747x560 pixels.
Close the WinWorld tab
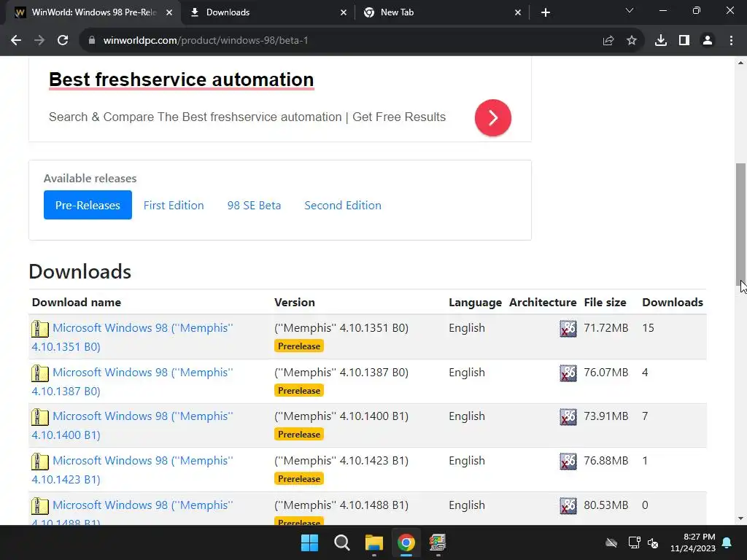pos(169,13)
